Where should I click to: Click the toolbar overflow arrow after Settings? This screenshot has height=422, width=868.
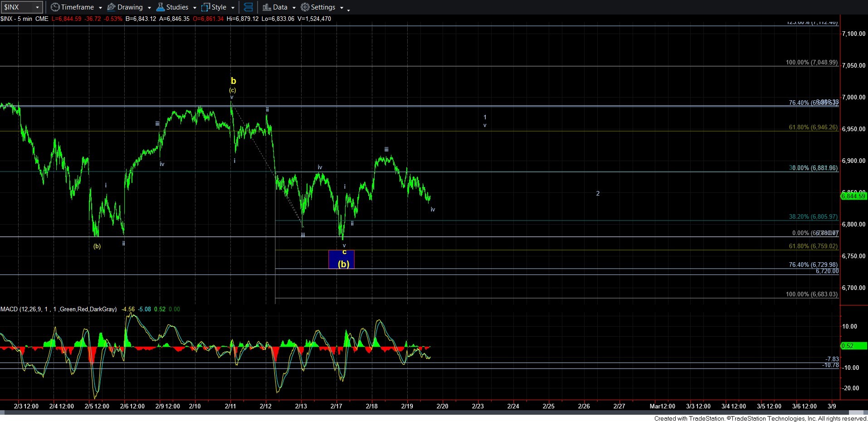[348, 10]
